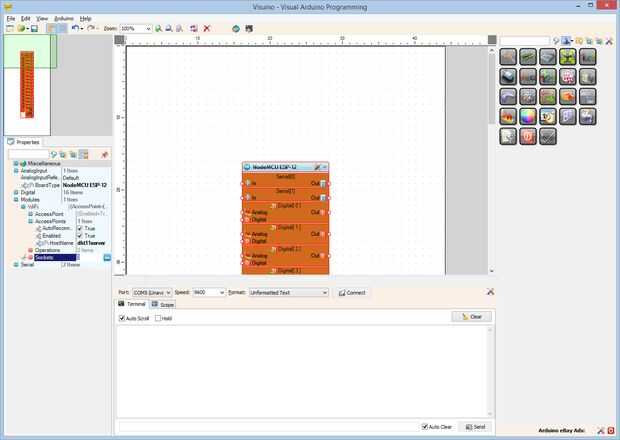Click the ellipsis button on Sockets row
Screen dimensions: 620x440
click(107, 257)
